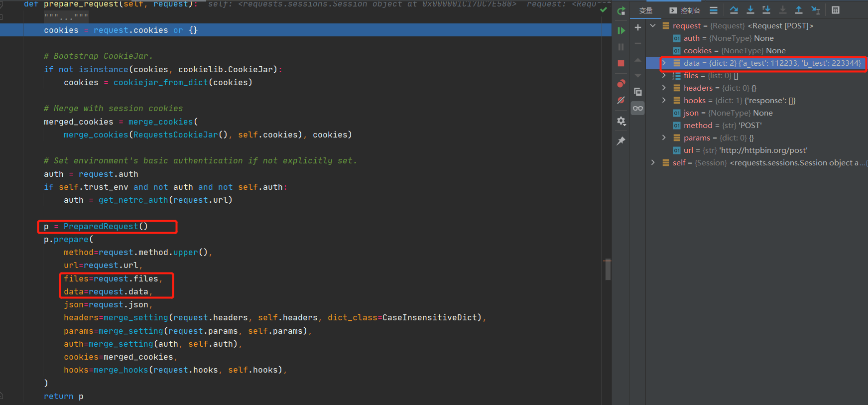Resume program execution

(x=621, y=31)
